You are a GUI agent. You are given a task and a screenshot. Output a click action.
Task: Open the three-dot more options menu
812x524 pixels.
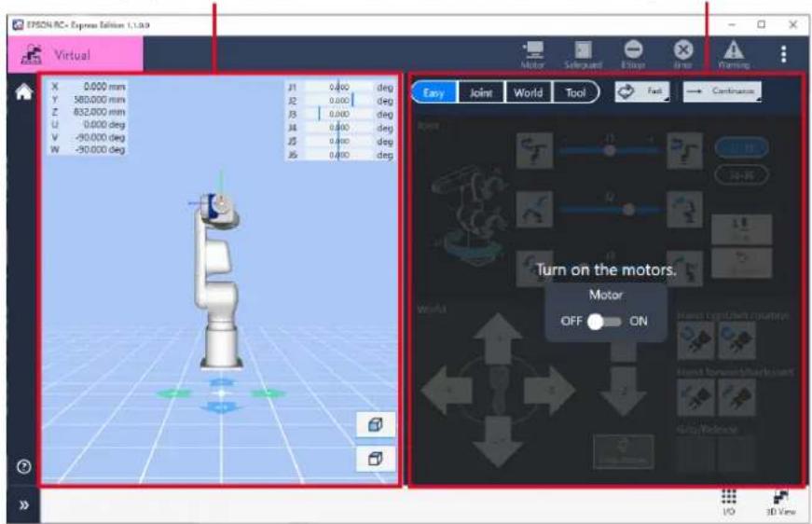click(783, 54)
